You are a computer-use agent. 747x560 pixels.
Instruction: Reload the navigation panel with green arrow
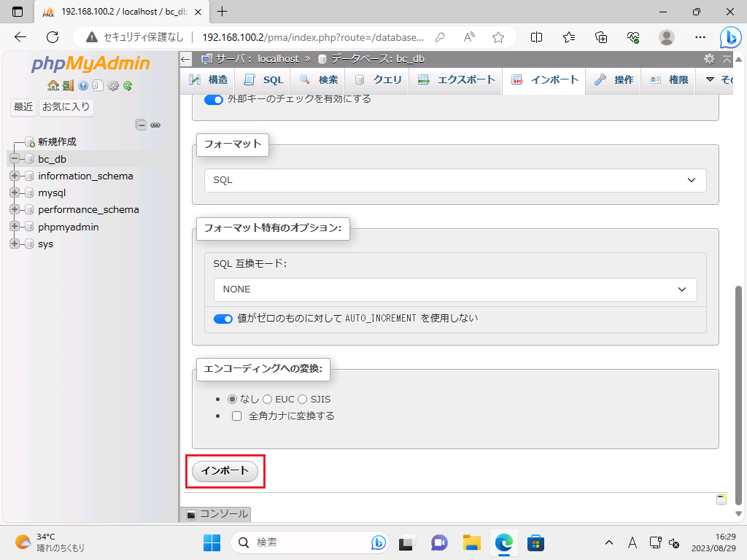[128, 85]
